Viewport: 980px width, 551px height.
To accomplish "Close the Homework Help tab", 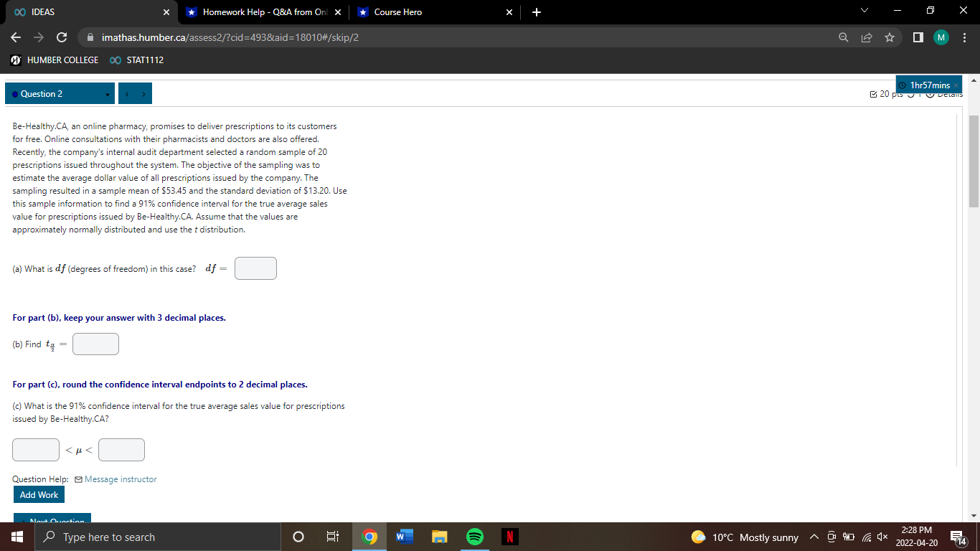I will click(x=337, y=12).
